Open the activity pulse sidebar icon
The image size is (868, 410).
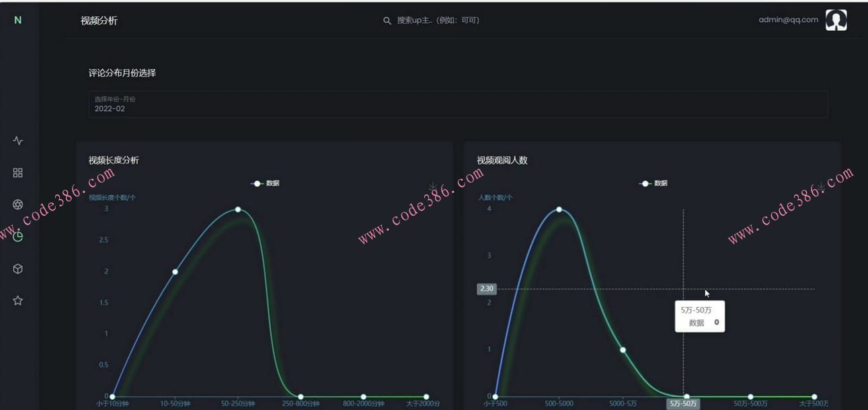[18, 140]
